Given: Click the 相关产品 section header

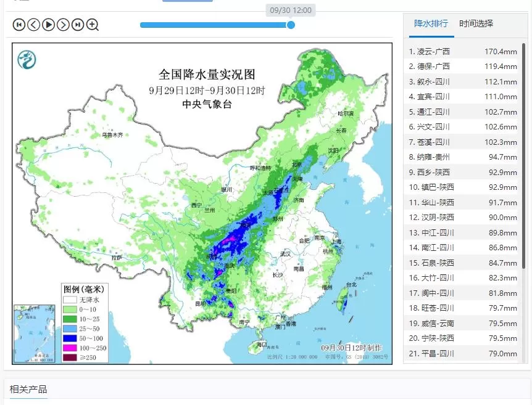Looking at the screenshot, I should pyautogui.click(x=28, y=389).
